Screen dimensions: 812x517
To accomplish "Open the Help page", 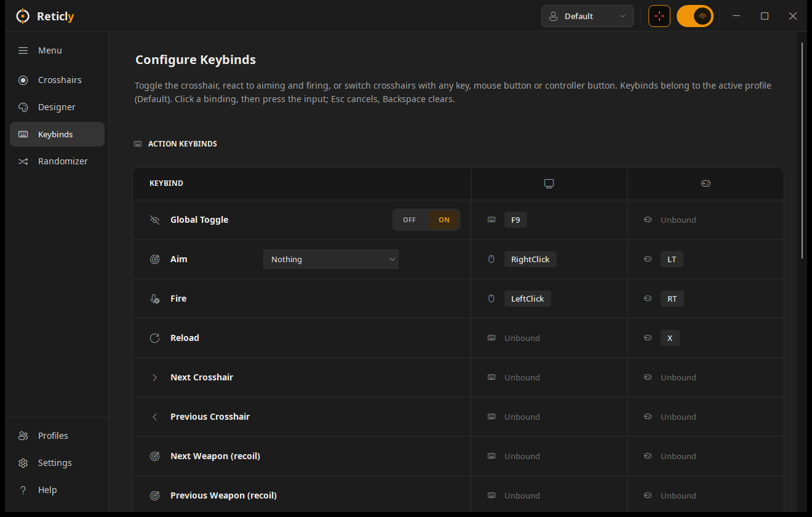I will pyautogui.click(x=57, y=490).
